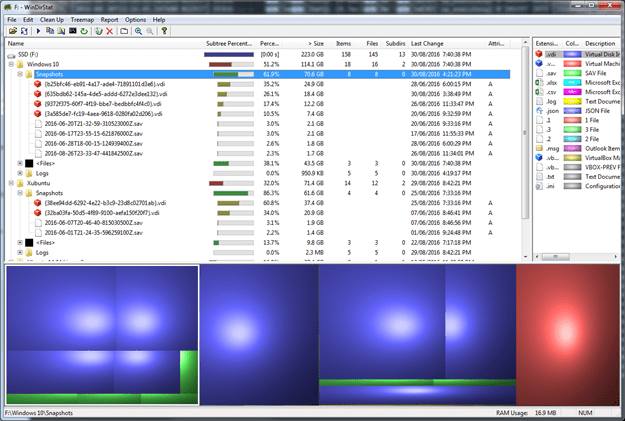Click the magenta color swatch for .csv
This screenshot has height=421, width=625.
click(x=572, y=92)
